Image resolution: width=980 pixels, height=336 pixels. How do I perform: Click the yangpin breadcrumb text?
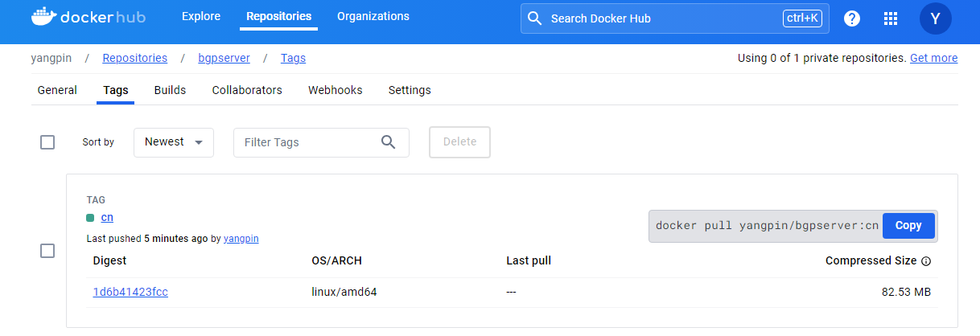pos(51,58)
